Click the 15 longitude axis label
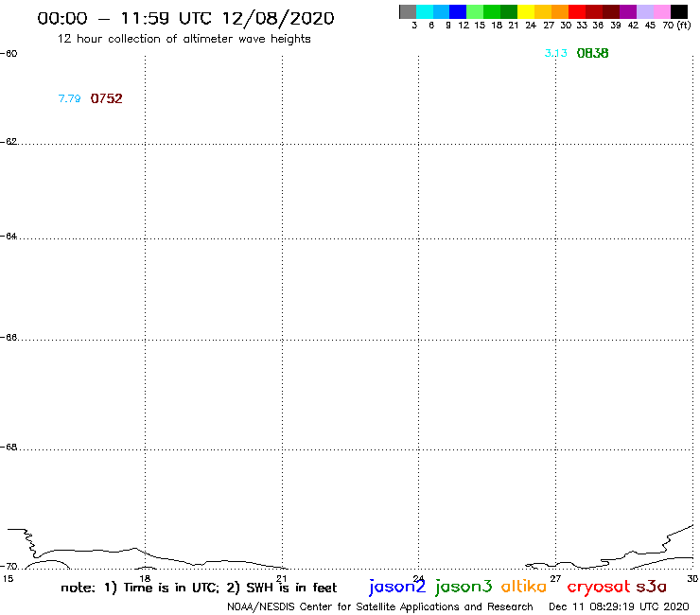The image size is (700, 615). (8, 579)
